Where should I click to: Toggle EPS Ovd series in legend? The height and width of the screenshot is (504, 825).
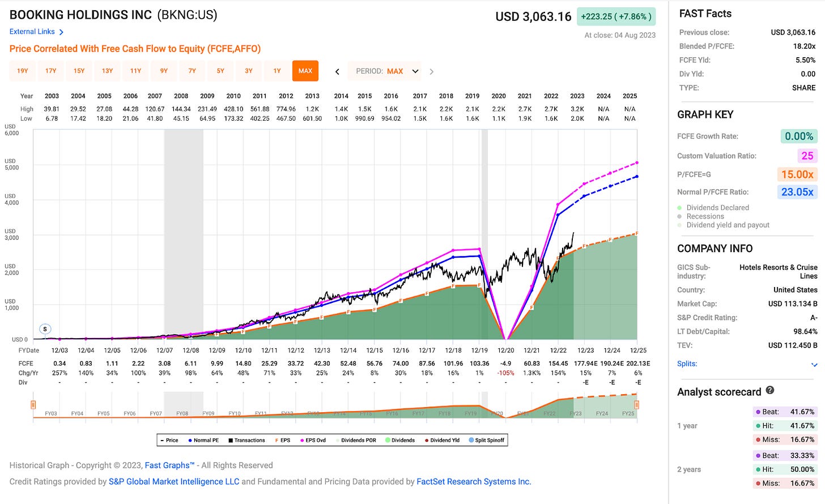click(x=313, y=440)
